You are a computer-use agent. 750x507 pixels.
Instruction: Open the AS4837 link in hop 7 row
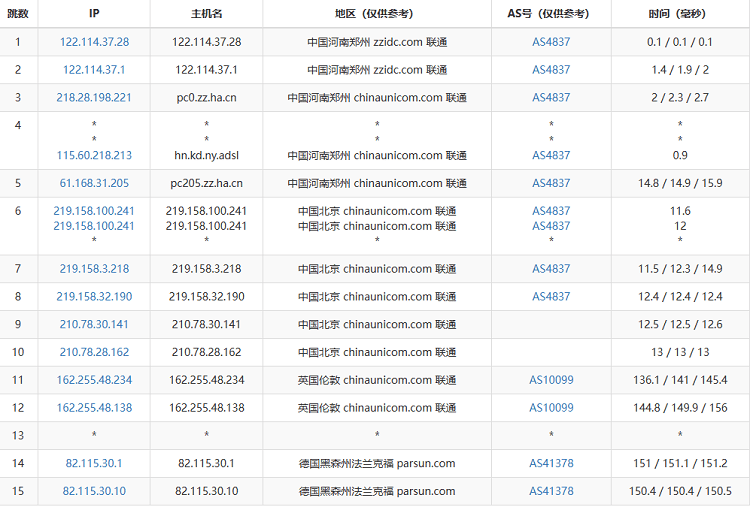click(551, 269)
